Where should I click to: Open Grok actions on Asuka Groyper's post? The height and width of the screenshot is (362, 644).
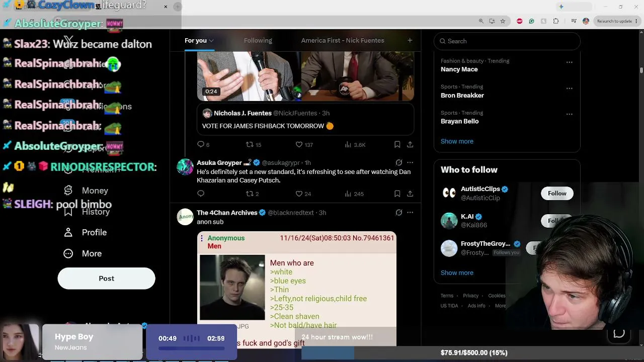(x=399, y=162)
